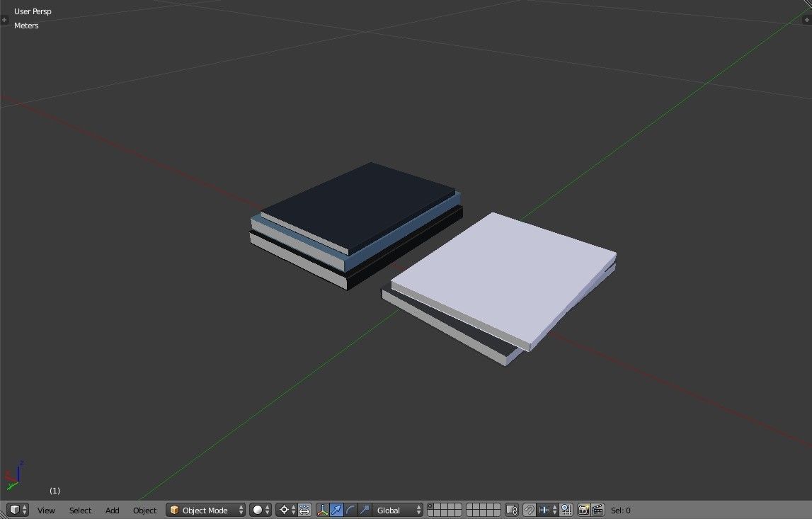The height and width of the screenshot is (519, 812).
Task: Open the Add menu
Action: [x=113, y=511]
